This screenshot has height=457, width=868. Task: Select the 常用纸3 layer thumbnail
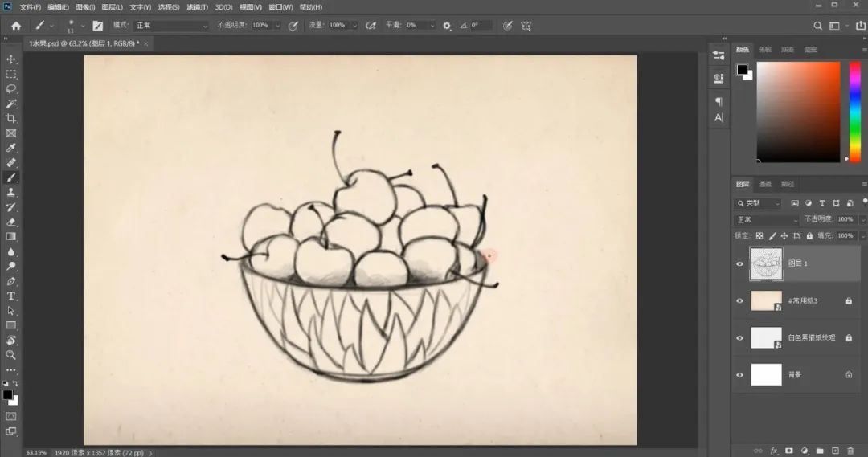766,300
